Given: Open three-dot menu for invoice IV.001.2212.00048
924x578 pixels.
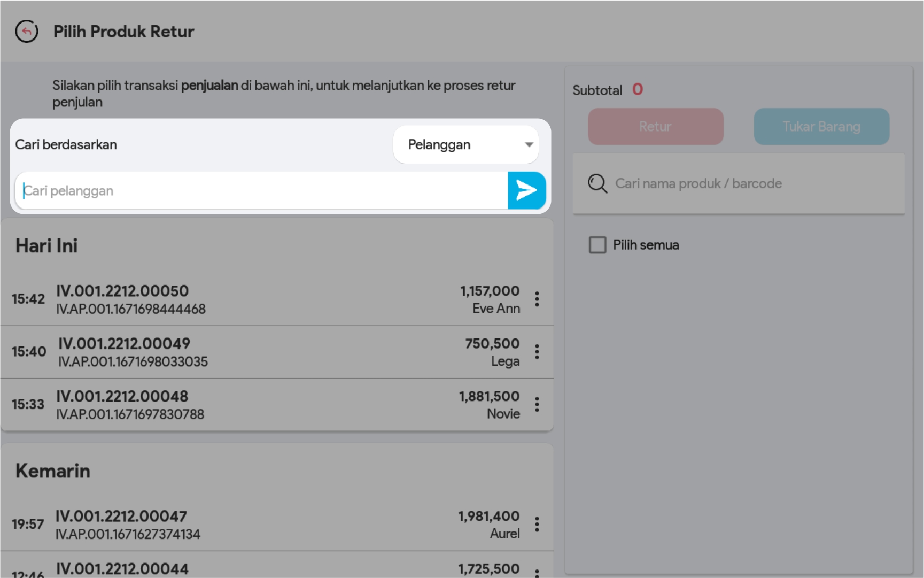Looking at the screenshot, I should tap(537, 404).
